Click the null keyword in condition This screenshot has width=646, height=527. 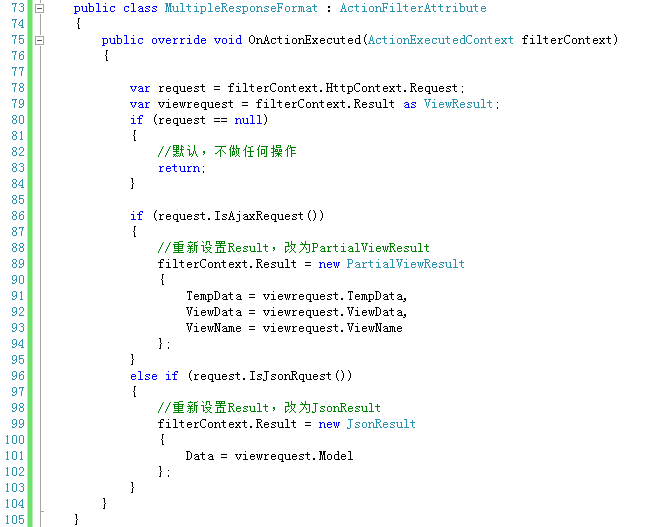pos(248,120)
